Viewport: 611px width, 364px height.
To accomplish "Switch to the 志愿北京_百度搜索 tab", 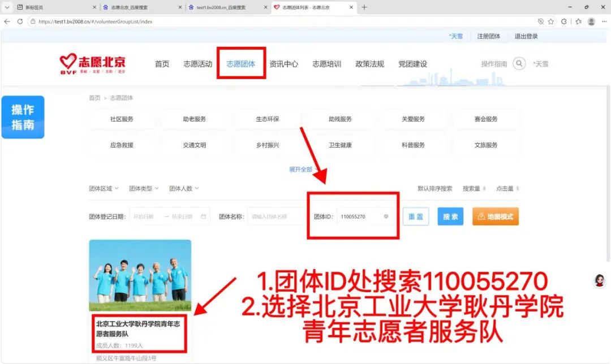I will 130,7.
